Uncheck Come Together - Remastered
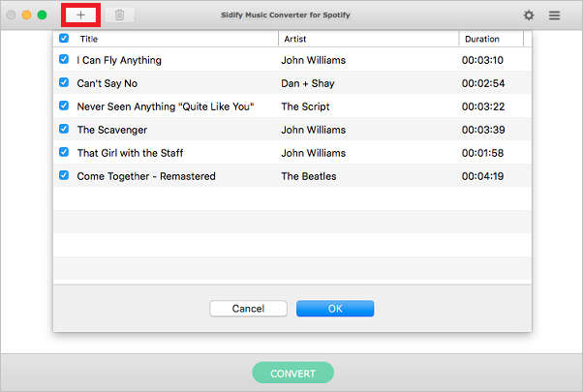This screenshot has width=583, height=392. (64, 175)
